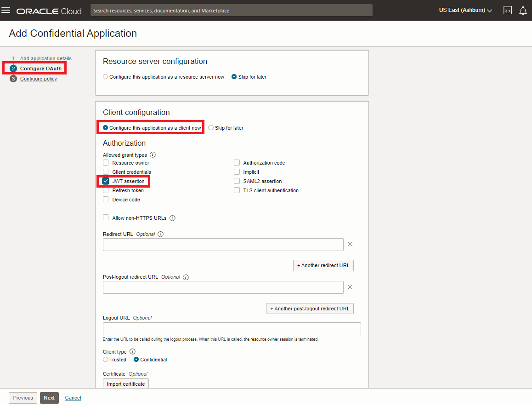The height and width of the screenshot is (406, 532).
Task: Show the Redirect URL info tooltip
Action: click(160, 234)
